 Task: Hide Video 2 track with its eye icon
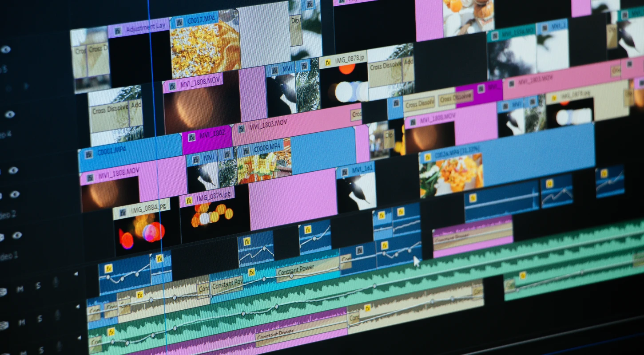(15, 194)
